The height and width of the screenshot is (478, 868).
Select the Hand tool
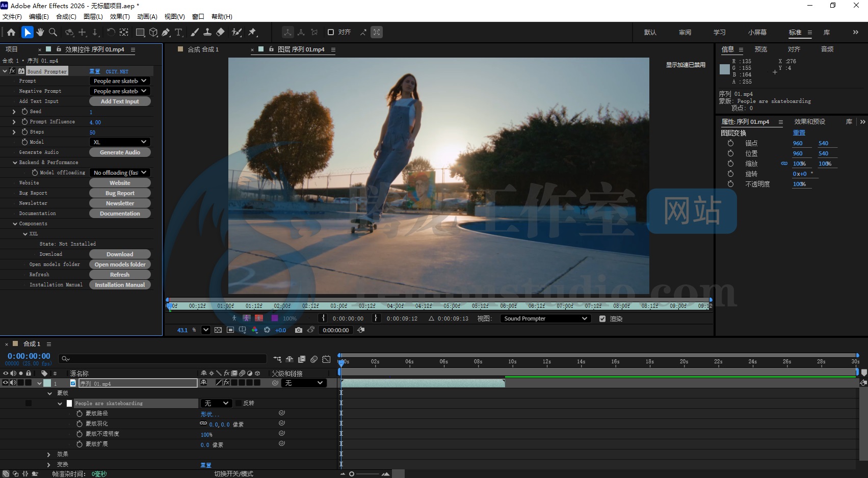pos(40,32)
